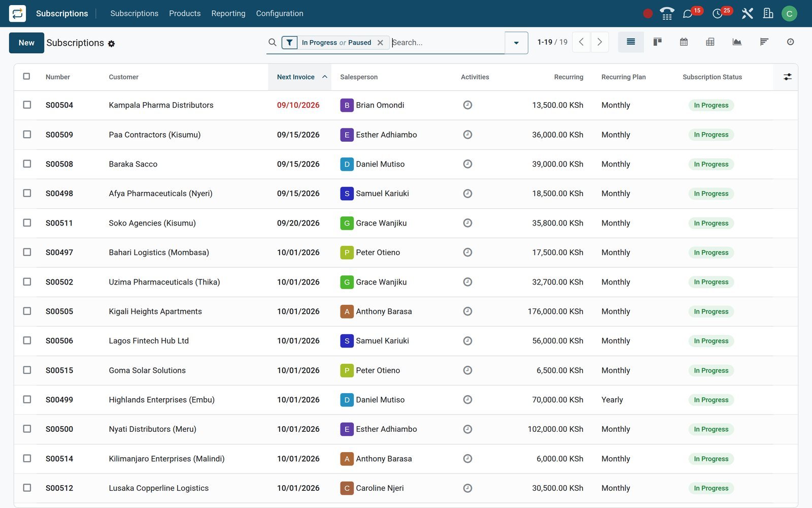Select checkbox for subscription S00505

[27, 311]
